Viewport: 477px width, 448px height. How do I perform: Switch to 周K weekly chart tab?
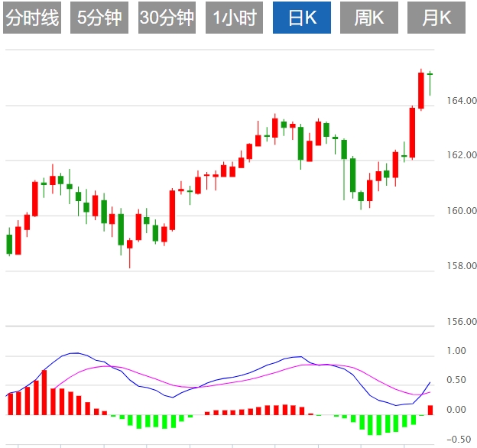tap(369, 18)
